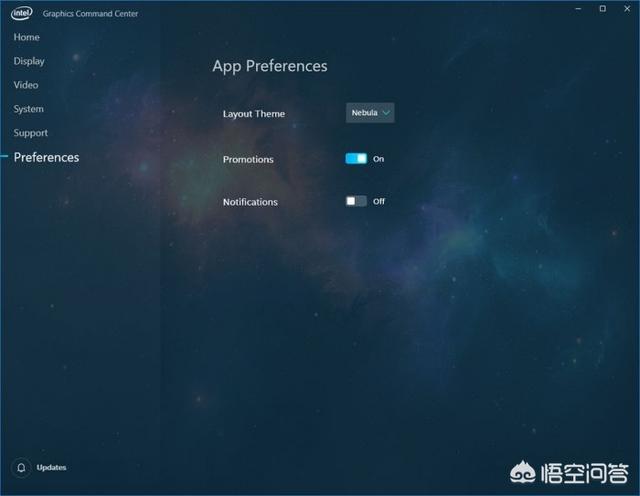This screenshot has width=640, height=496.
Task: Click the Intel logo icon
Action: (x=22, y=13)
